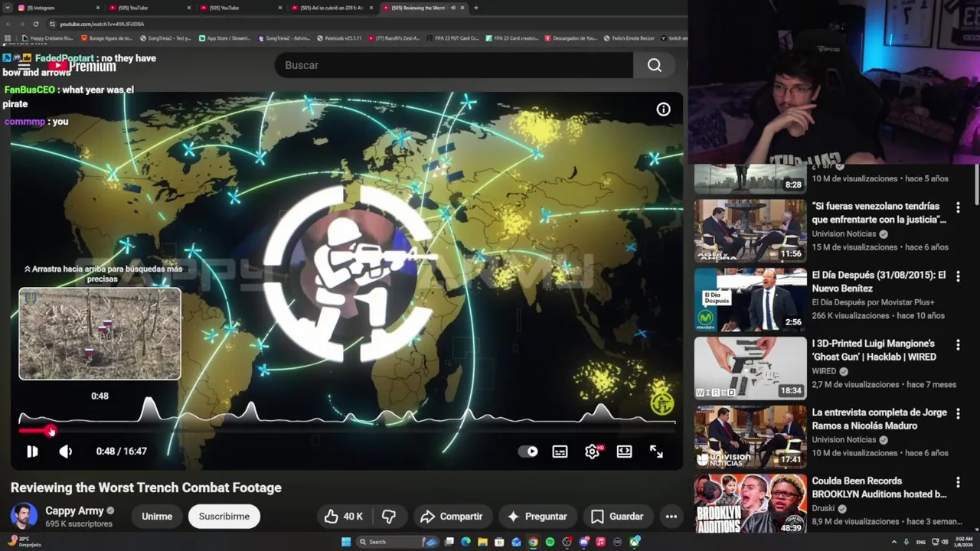This screenshot has height=551, width=980.
Task: Click the Suscribirme button
Action: 224,517
